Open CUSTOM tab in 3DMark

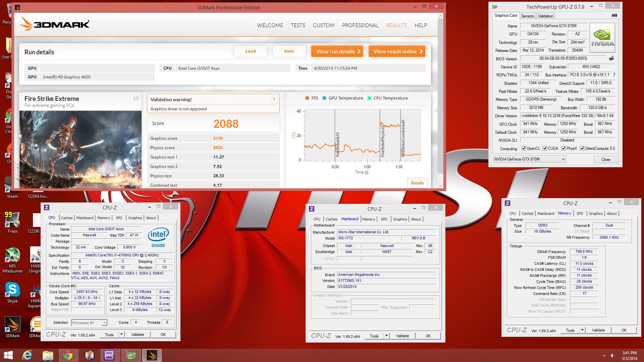323,25
